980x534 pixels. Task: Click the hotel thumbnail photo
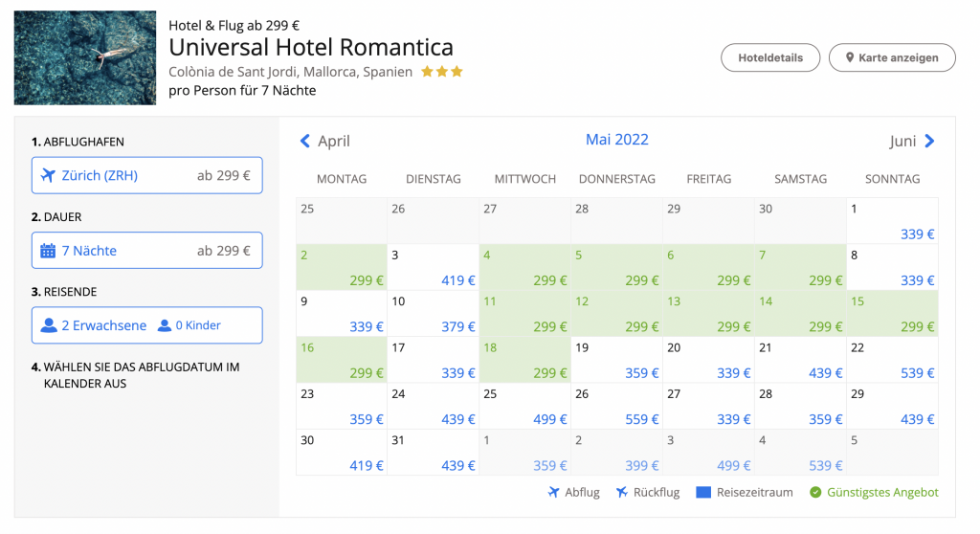tap(85, 57)
